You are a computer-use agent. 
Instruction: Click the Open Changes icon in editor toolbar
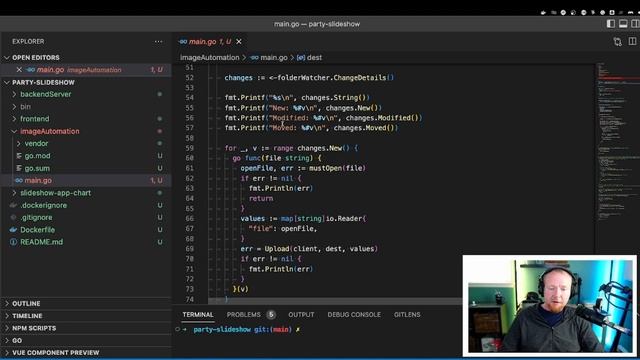click(x=618, y=42)
